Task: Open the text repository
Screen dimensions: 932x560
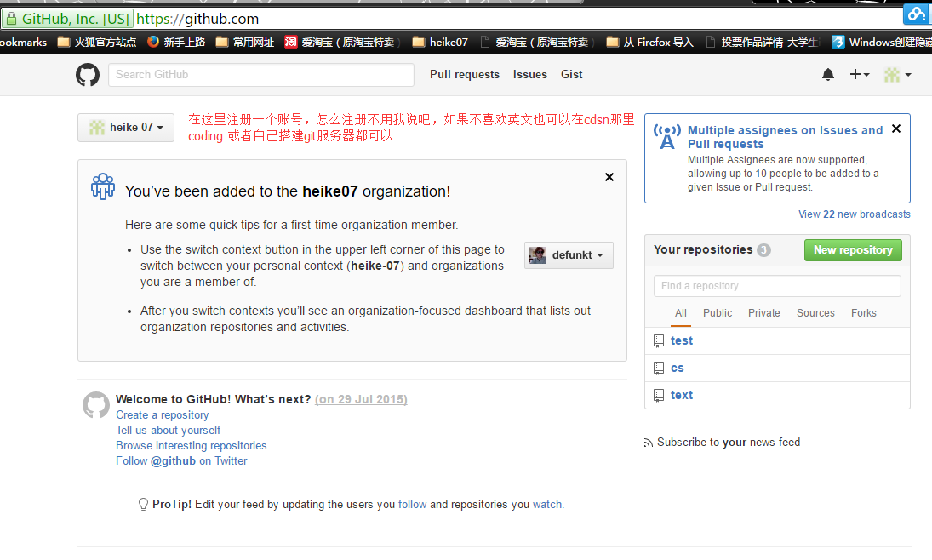Action: [x=682, y=396]
